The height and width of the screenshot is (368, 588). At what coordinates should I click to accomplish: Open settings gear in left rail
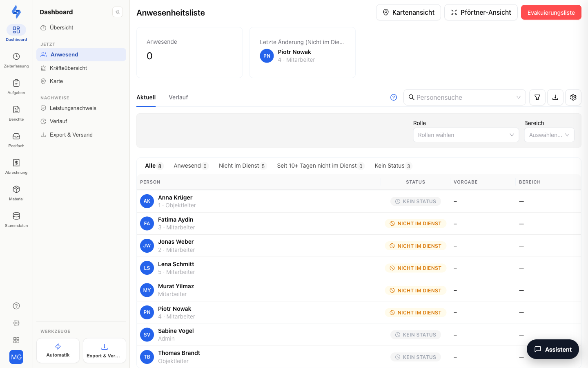click(x=16, y=323)
